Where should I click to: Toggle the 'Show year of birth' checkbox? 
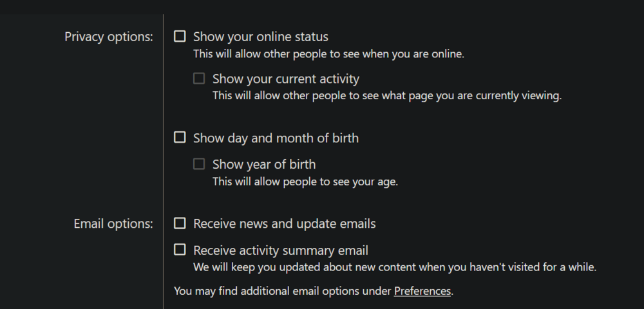199,164
